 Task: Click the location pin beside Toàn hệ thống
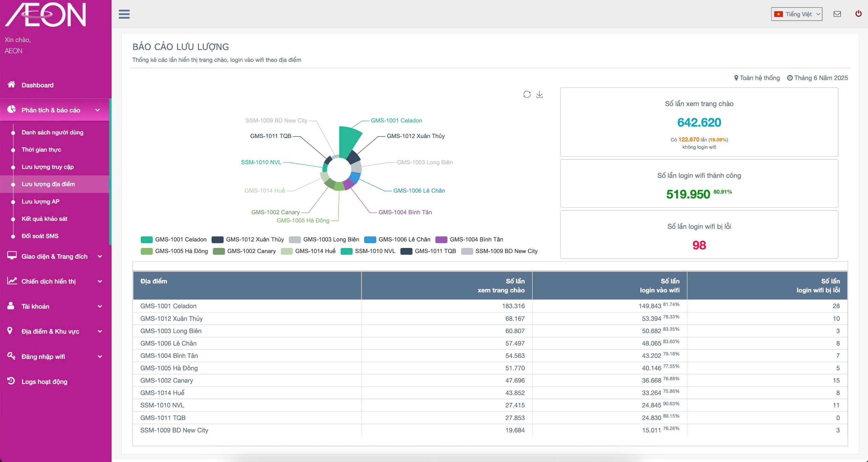click(736, 78)
